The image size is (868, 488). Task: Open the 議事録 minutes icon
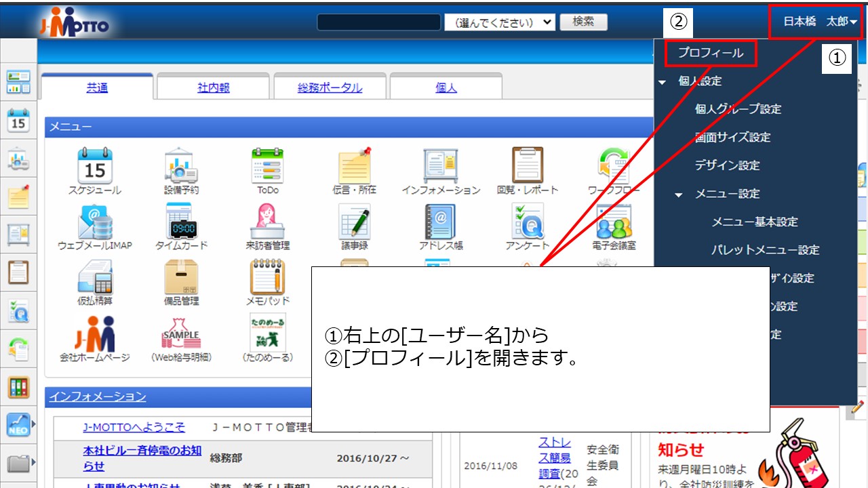[x=355, y=221]
